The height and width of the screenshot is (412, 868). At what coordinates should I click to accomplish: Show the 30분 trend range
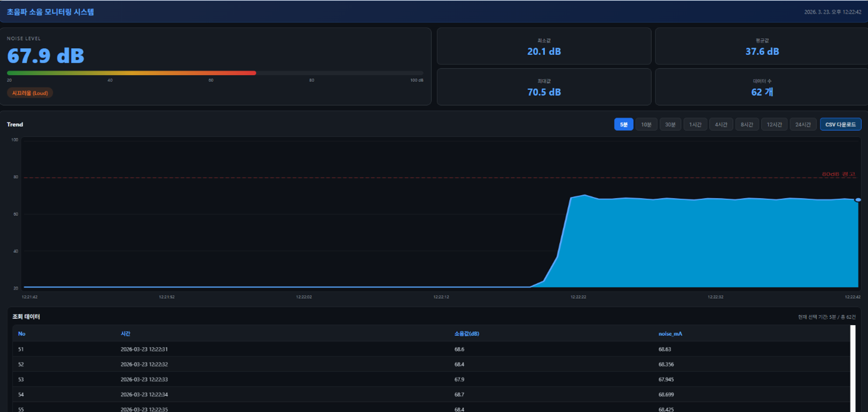[x=670, y=125]
